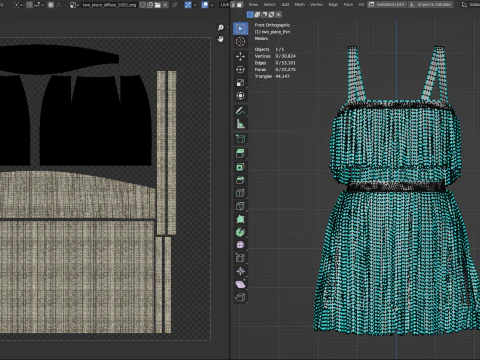Open the Edge menu
Viewport: 480px width, 360px height.
[333, 5]
